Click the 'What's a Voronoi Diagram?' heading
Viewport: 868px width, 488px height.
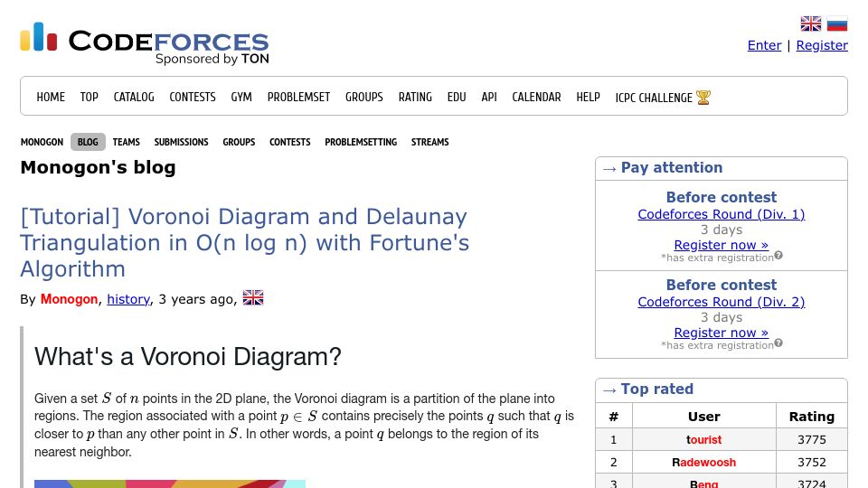click(x=188, y=356)
